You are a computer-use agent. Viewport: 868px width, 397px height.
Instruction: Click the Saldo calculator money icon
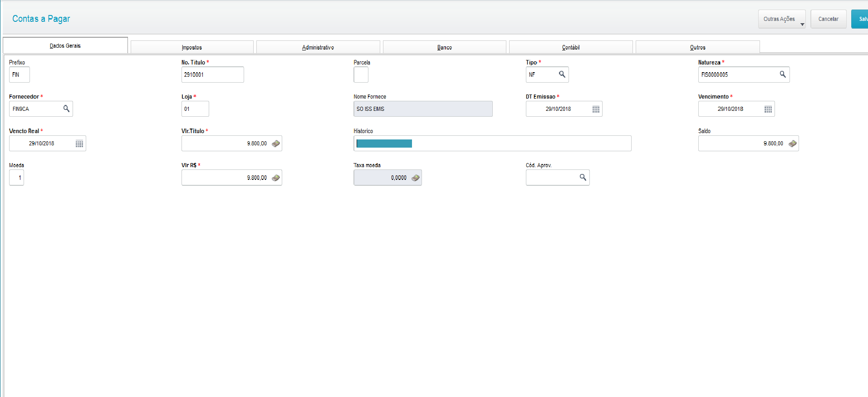tap(792, 144)
